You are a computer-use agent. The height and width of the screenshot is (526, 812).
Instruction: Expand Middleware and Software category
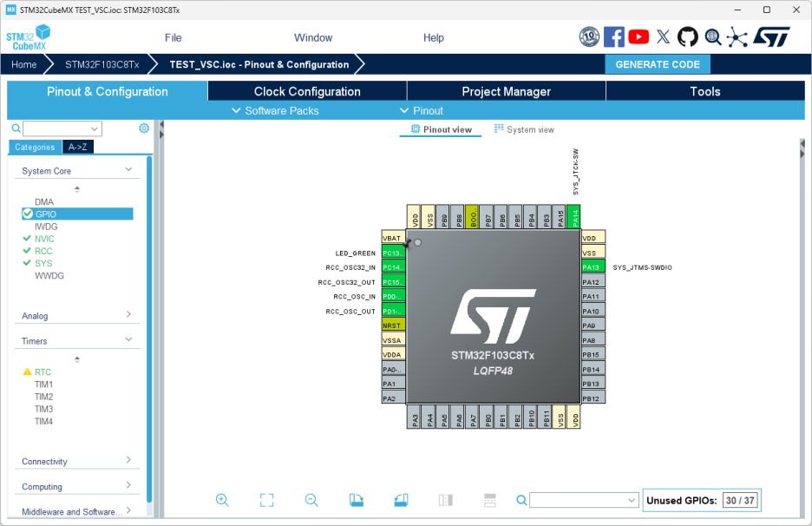(x=128, y=510)
